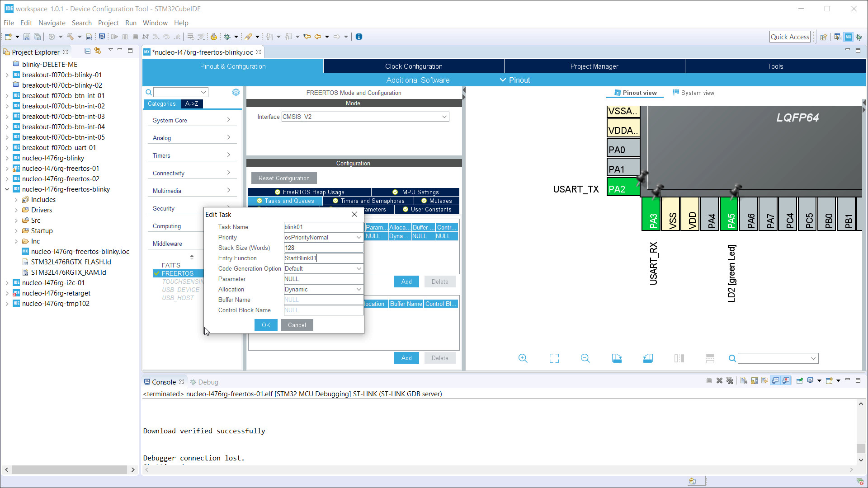868x488 pixels.
Task: Collapse the nucleo-l476rg-freertos-blinky project
Action: click(x=7, y=189)
